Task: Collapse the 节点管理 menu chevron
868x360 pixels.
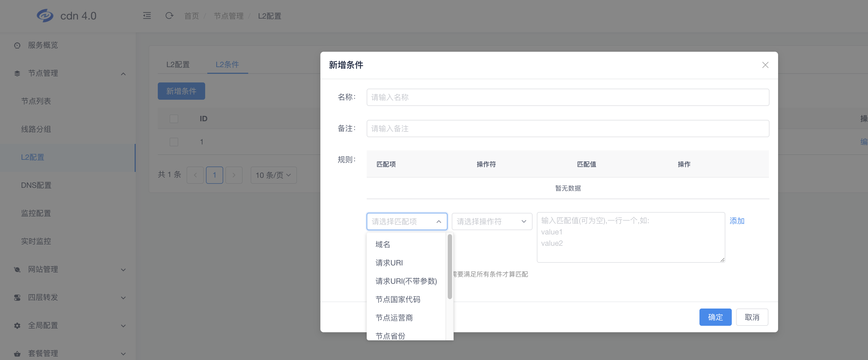Action: click(123, 74)
